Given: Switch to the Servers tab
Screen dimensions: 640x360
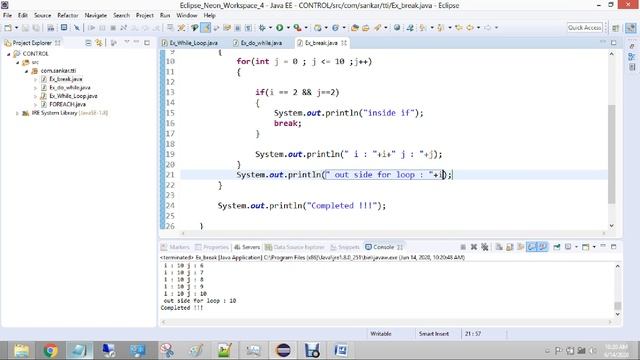Looking at the screenshot, I should [x=247, y=247].
